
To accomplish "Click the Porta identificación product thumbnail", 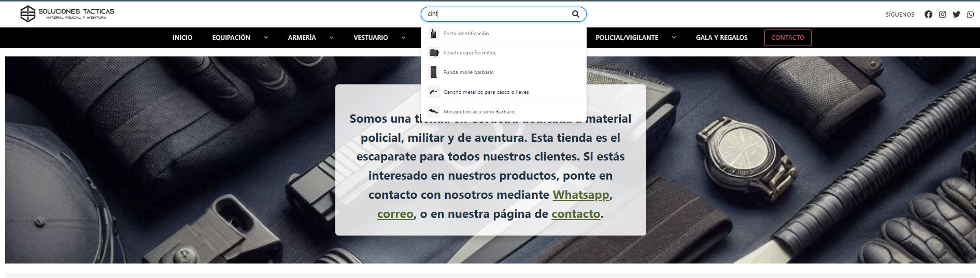I will [x=433, y=34].
